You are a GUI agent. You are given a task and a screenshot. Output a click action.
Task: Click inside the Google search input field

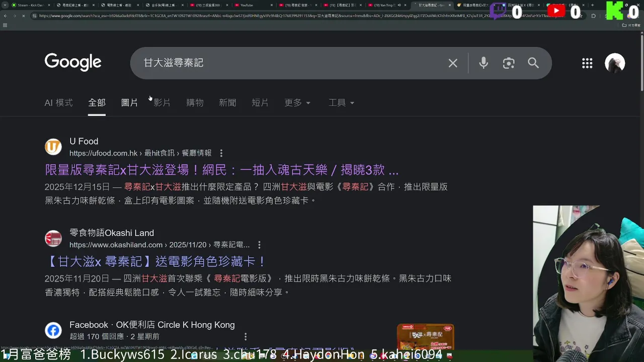[292, 63]
